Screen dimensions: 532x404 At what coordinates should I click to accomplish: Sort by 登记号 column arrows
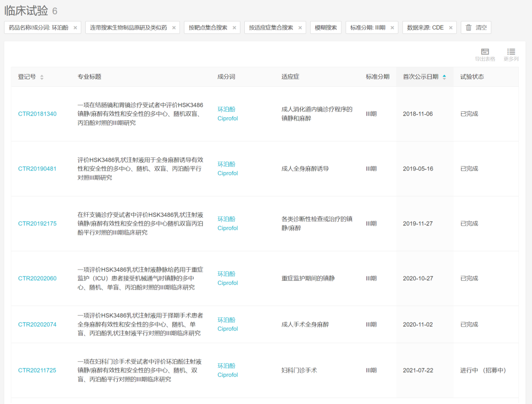click(x=42, y=77)
